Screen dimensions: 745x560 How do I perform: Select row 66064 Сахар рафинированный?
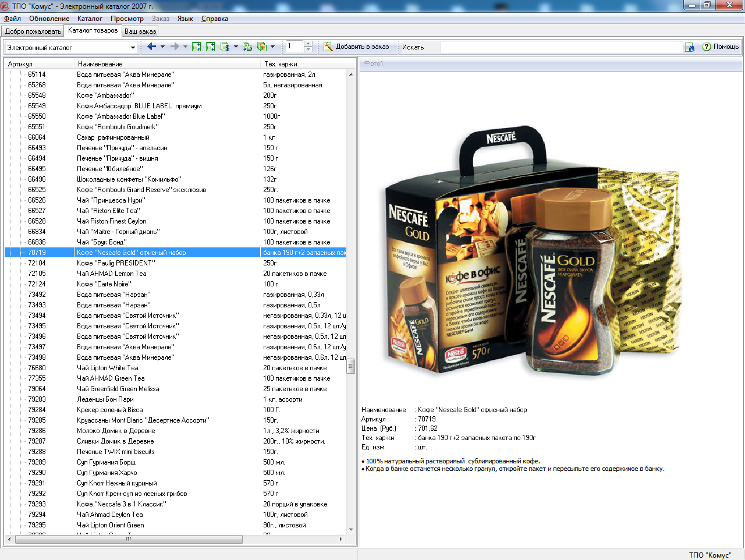pyautogui.click(x=175, y=137)
